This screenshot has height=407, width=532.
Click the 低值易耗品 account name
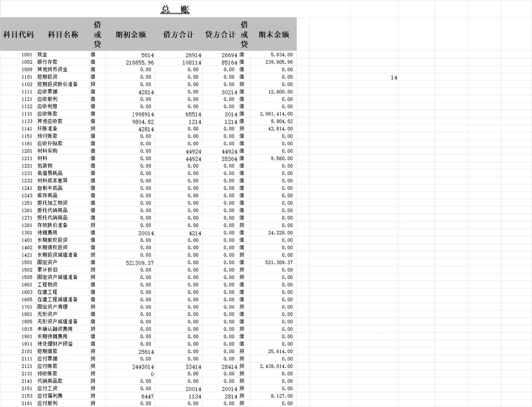click(50, 173)
